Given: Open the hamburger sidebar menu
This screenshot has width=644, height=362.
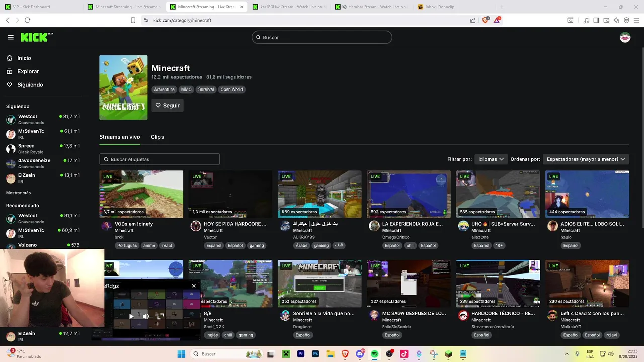Looking at the screenshot, I should pyautogui.click(x=11, y=37).
